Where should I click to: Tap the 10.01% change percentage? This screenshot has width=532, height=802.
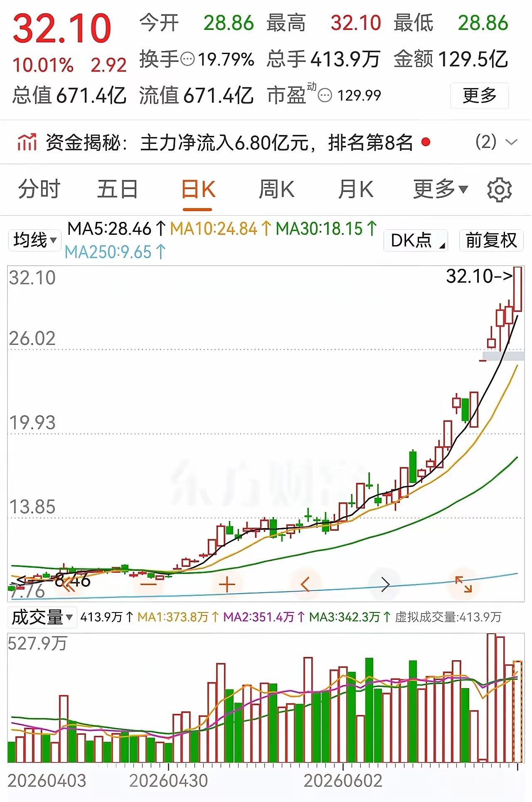click(43, 65)
